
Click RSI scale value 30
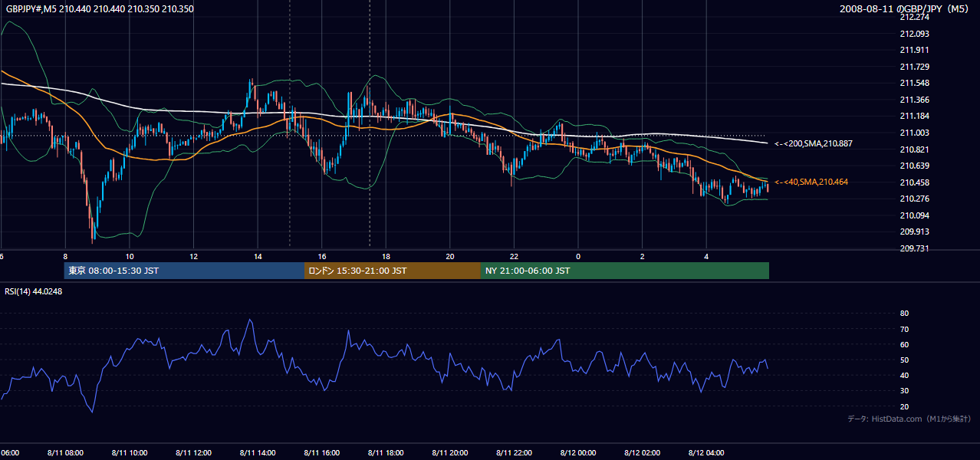click(904, 391)
